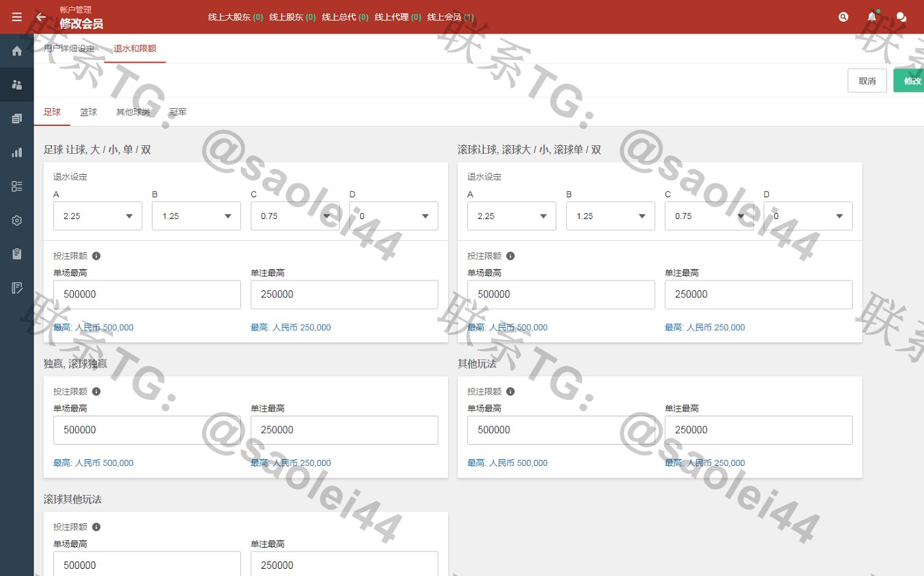Open the account management users icon
Viewport: 924px width, 576px height.
pos(16,84)
